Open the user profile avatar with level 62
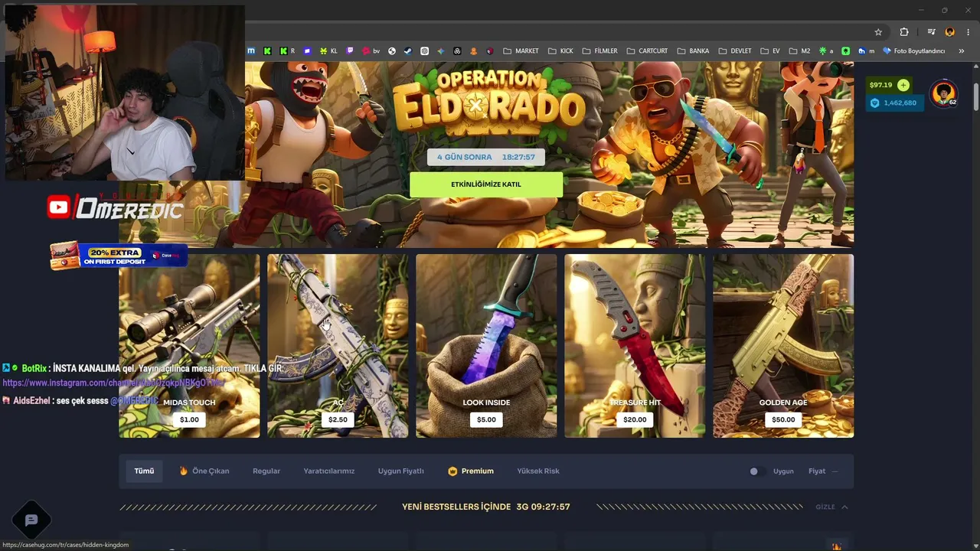 [x=944, y=93]
